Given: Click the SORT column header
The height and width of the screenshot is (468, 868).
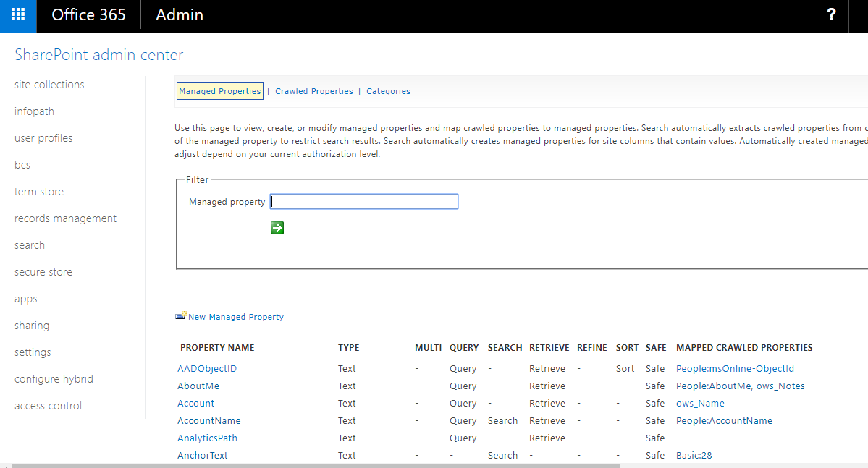Looking at the screenshot, I should 627,348.
